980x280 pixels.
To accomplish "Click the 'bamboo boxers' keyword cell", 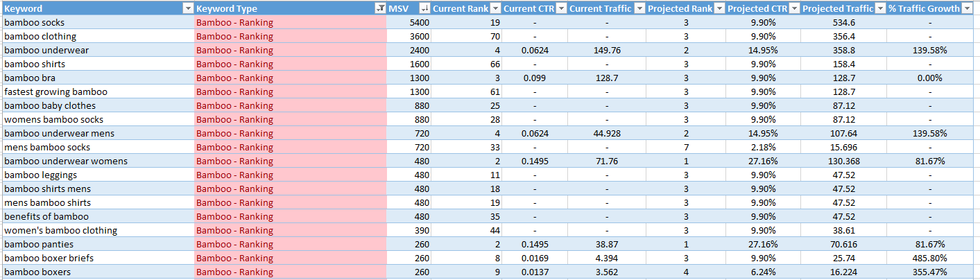I will point(37,272).
